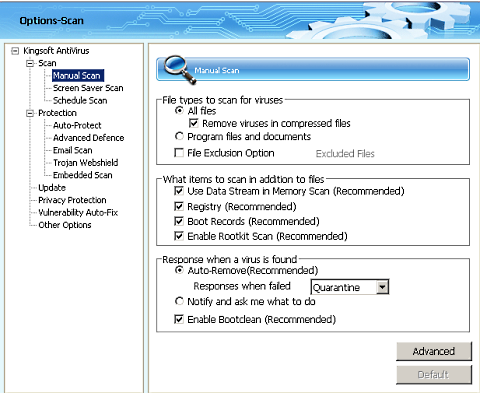Screen dimensions: 480x393
Task: Collapse the Protection tree branch
Action: coord(30,113)
